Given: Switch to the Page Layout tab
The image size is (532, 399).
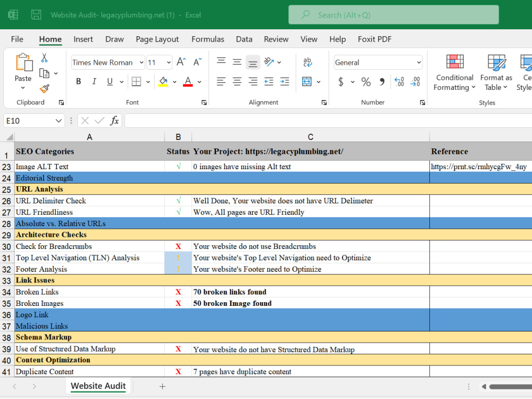Looking at the screenshot, I should point(157,39).
